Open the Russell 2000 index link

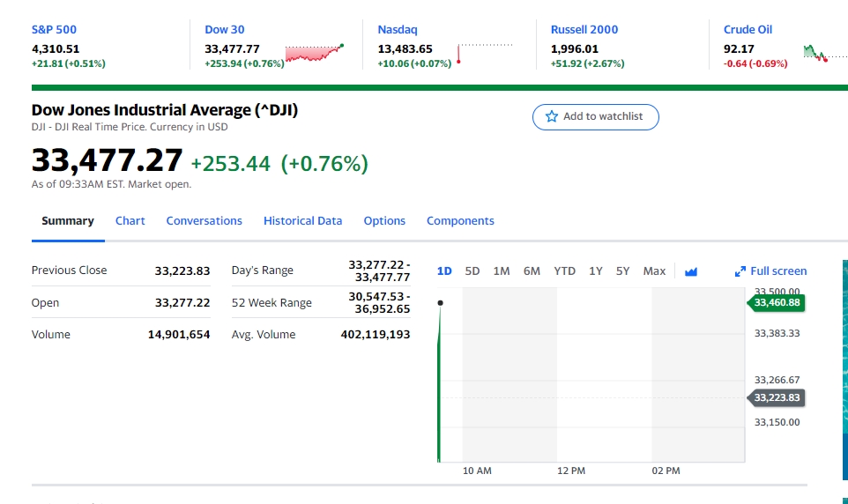584,30
